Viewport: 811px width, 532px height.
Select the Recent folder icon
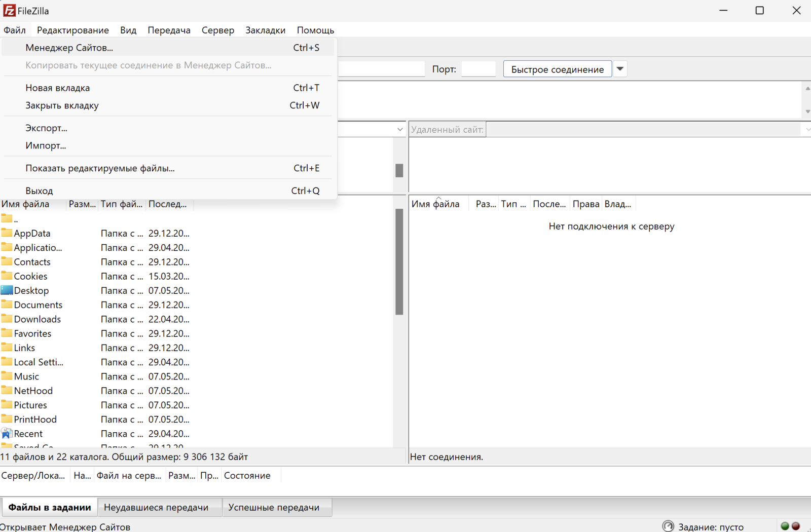(x=7, y=433)
